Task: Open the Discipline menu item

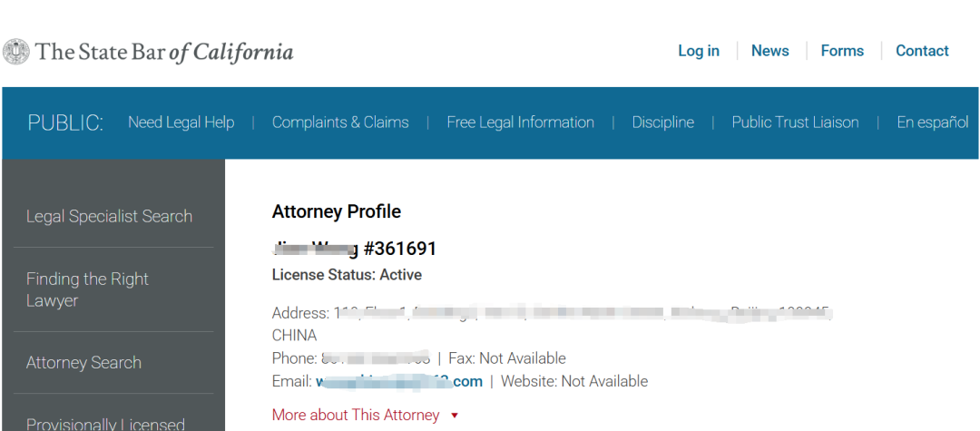Action: coord(663,122)
